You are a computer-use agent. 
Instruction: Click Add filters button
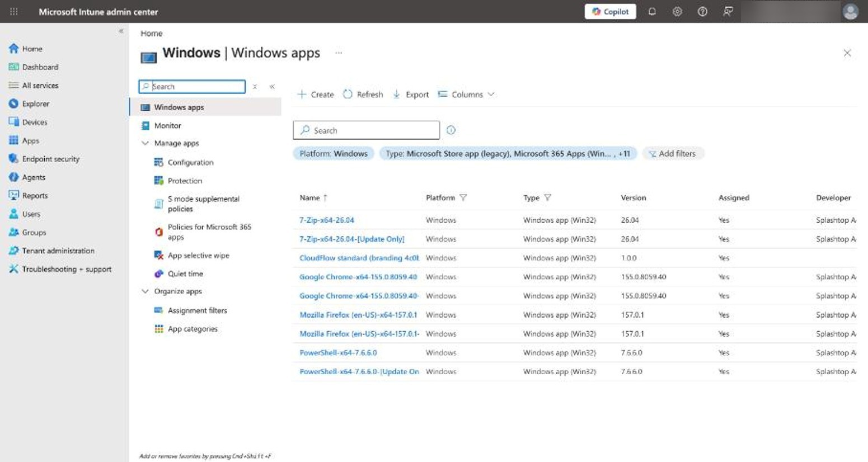(x=672, y=153)
